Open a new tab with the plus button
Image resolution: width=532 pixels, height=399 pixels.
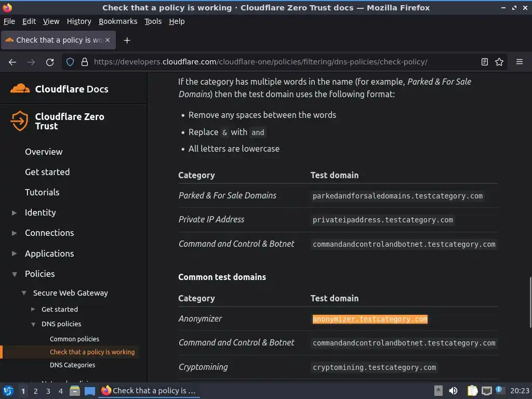pyautogui.click(x=127, y=41)
